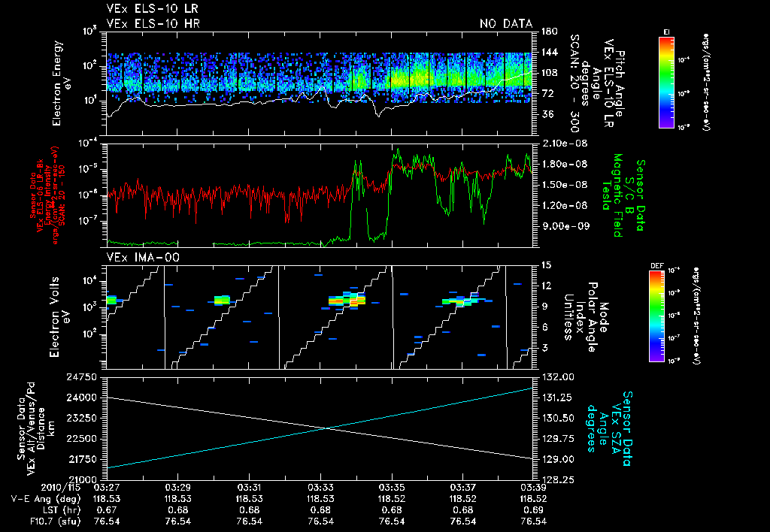Click the 03:37 time tick label
This screenshot has height=532, width=770.
pos(463,488)
